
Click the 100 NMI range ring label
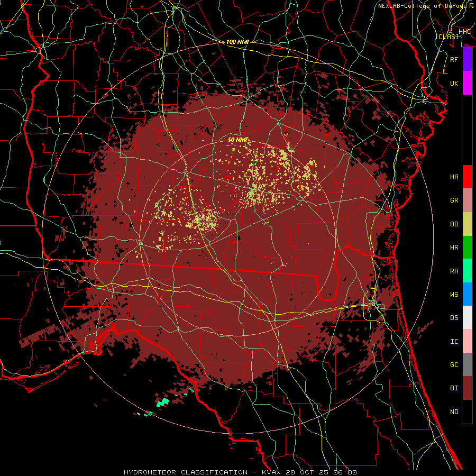click(x=237, y=42)
